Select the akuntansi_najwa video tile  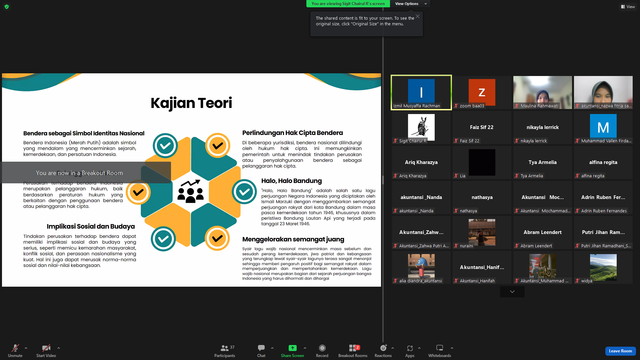coord(603,92)
